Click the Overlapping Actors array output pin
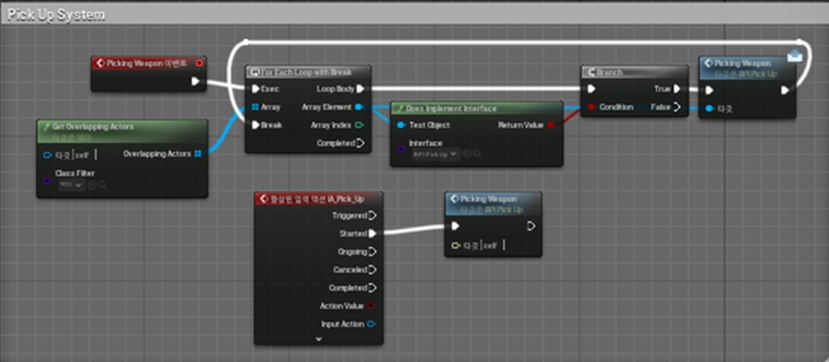Viewport: 829px width, 362px height. pyautogui.click(x=198, y=154)
